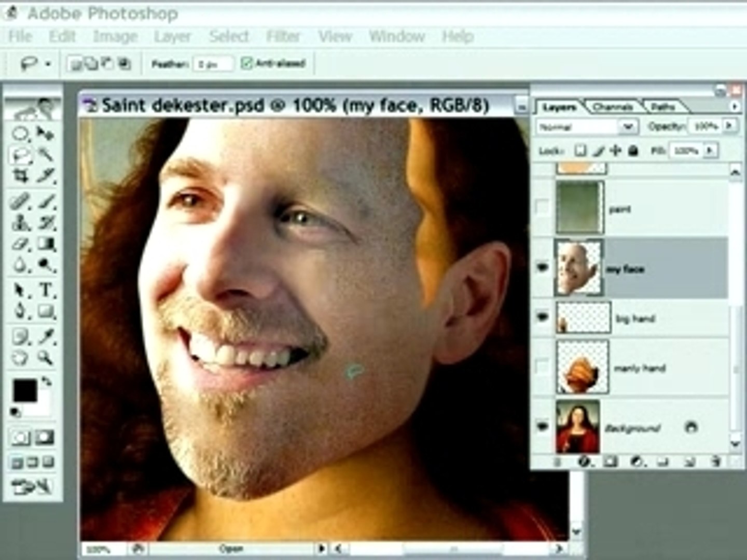
Task: Switch to the Paths tab
Action: tap(663, 107)
